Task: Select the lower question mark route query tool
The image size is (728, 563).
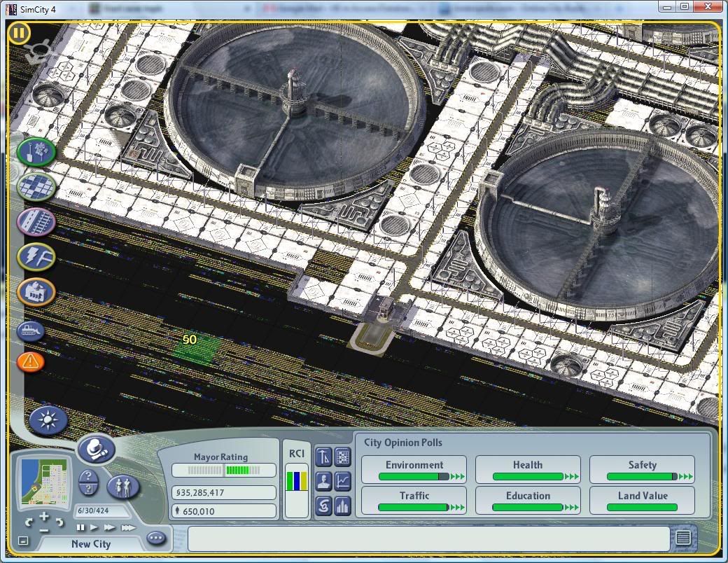Action: pyautogui.click(x=89, y=489)
